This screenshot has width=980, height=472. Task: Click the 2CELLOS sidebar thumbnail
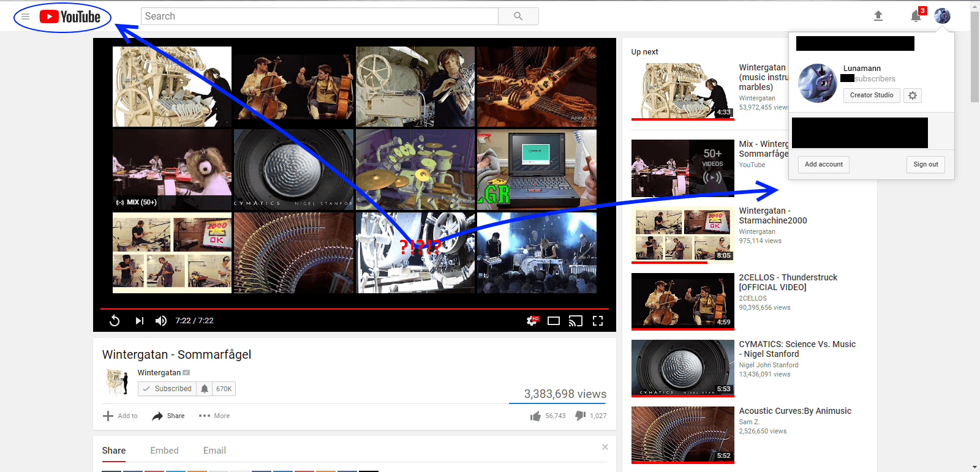click(x=683, y=301)
